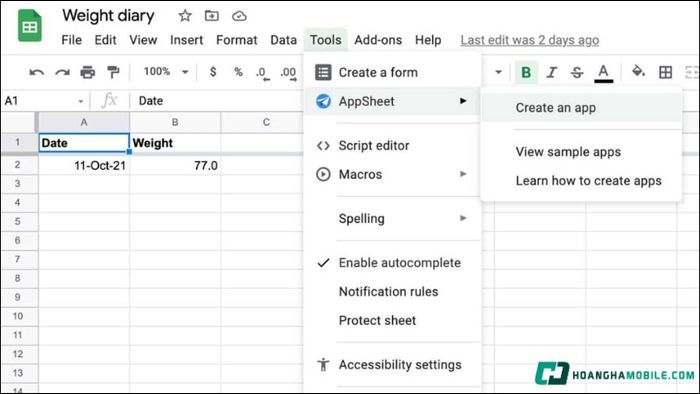Open the Format menu
Viewport: 700px width, 394px height.
[237, 40]
